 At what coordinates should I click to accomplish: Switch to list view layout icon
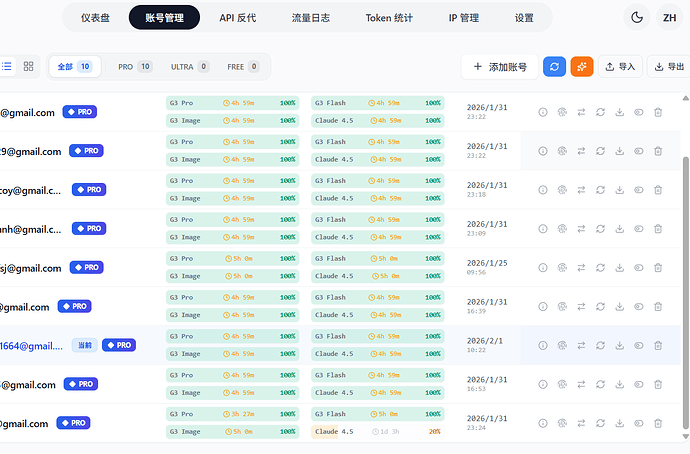click(x=7, y=66)
